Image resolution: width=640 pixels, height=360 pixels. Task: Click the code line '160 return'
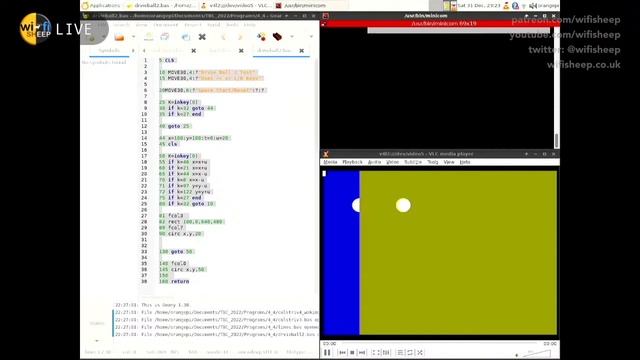[x=174, y=282]
